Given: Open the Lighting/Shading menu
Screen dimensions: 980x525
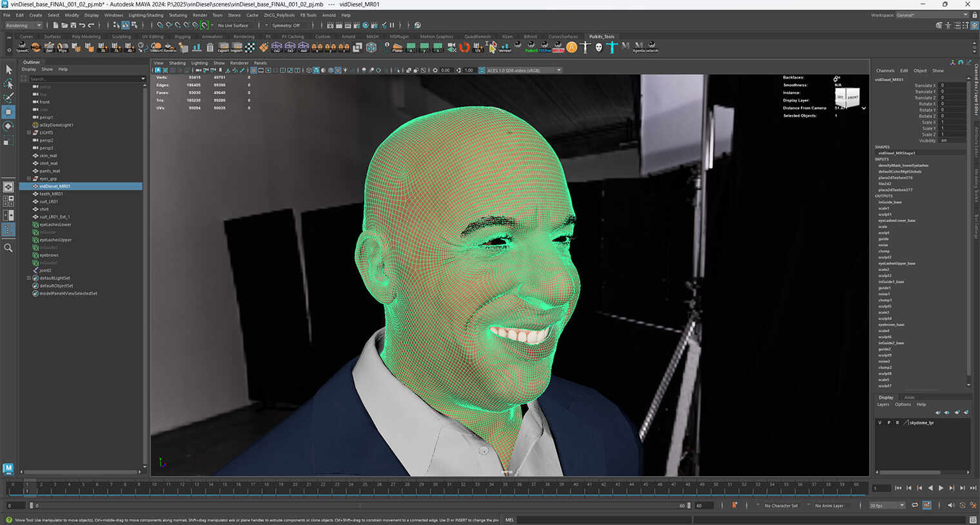Looking at the screenshot, I should click(x=146, y=15).
